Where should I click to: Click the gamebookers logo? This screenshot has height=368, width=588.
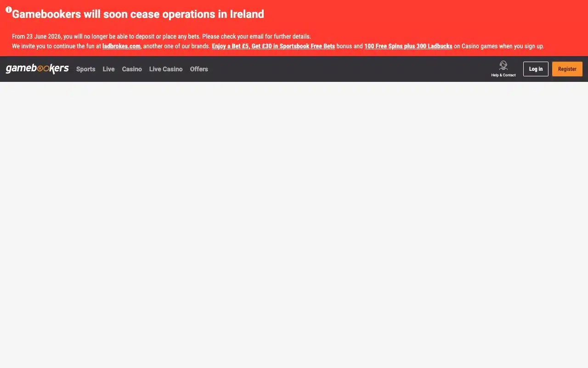pyautogui.click(x=37, y=69)
